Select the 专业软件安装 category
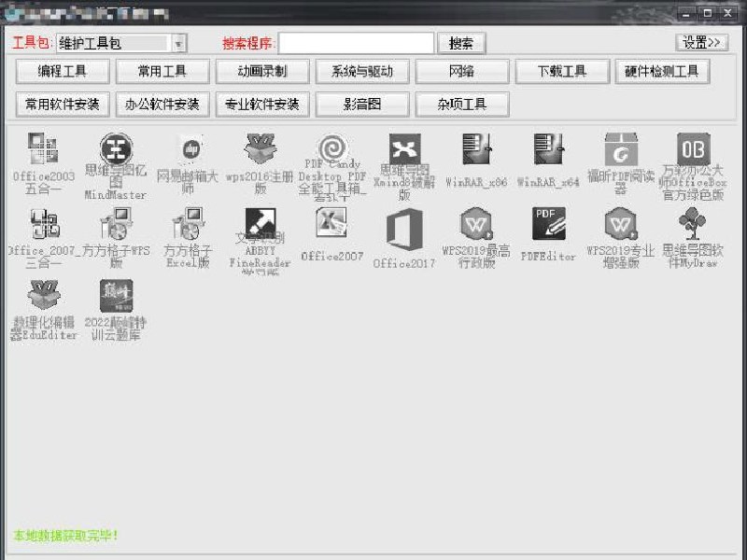This screenshot has width=747, height=560. pos(262,105)
